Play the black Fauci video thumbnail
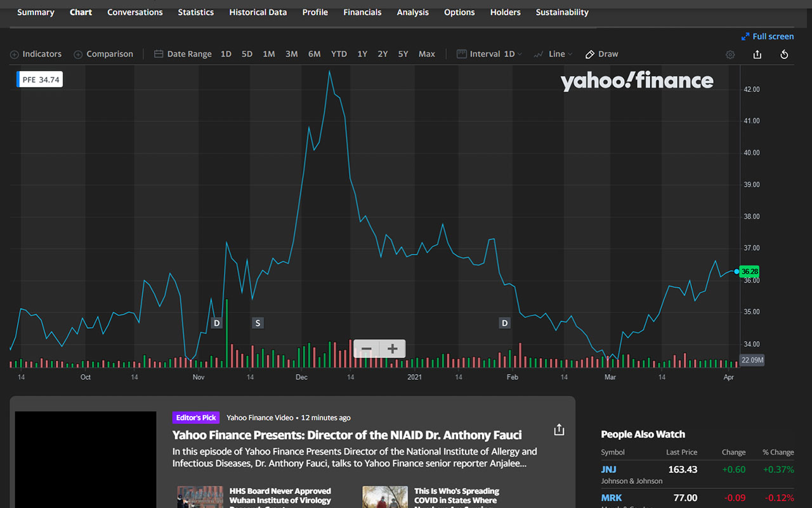 click(86, 460)
